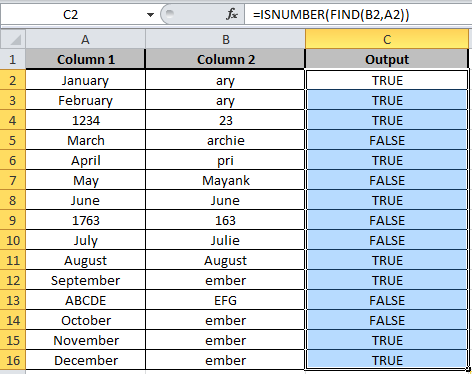Select cell containing EFG
Image resolution: width=472 pixels, height=374 pixels.
[225, 300]
